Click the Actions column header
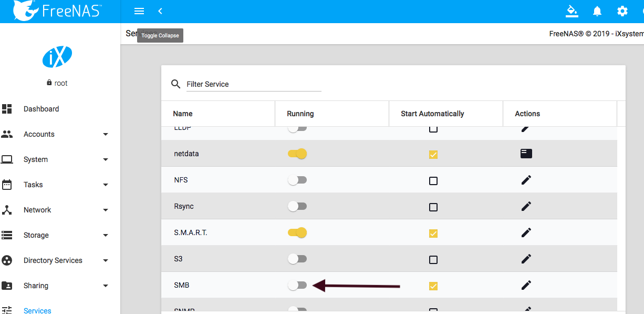This screenshot has height=314, width=644. coord(527,114)
